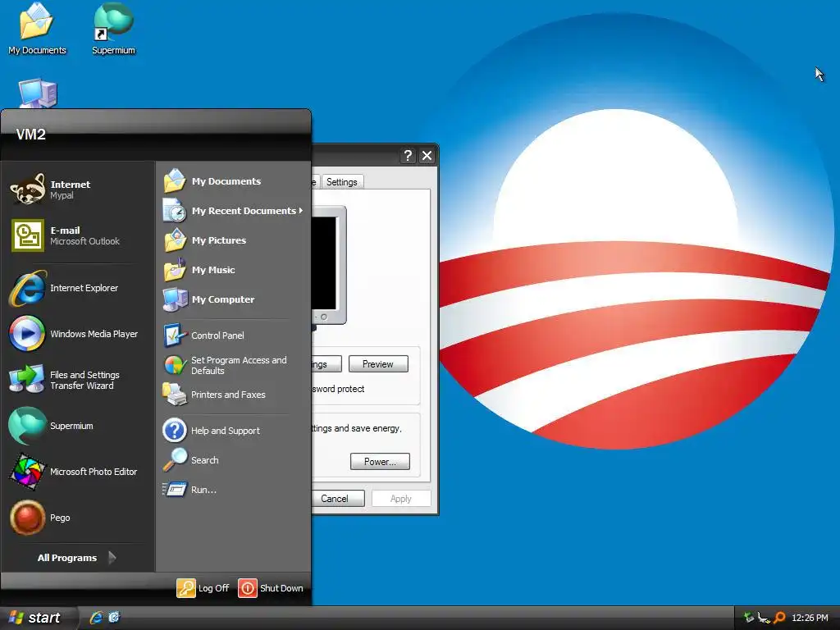Click the Apply button in dialog
Screen dimensions: 840x630
pos(400,499)
